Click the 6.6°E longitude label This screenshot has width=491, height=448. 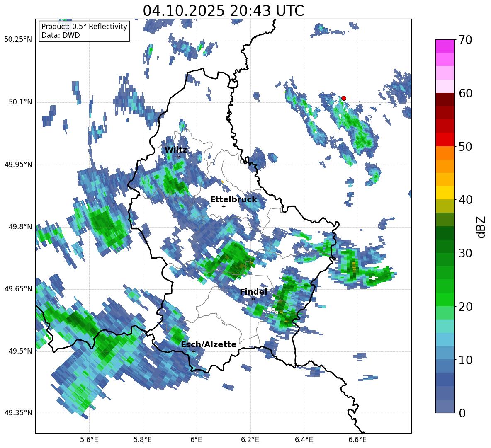point(357,440)
